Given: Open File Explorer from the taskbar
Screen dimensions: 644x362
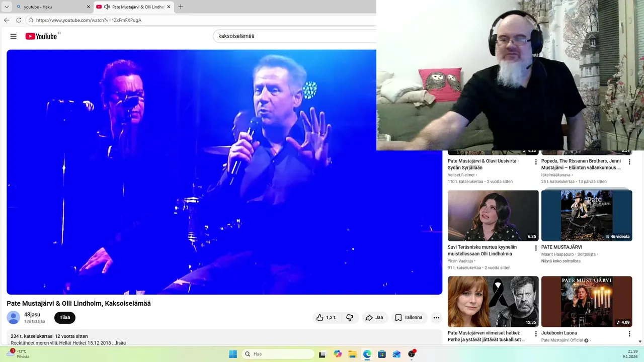Looking at the screenshot, I should (x=352, y=354).
